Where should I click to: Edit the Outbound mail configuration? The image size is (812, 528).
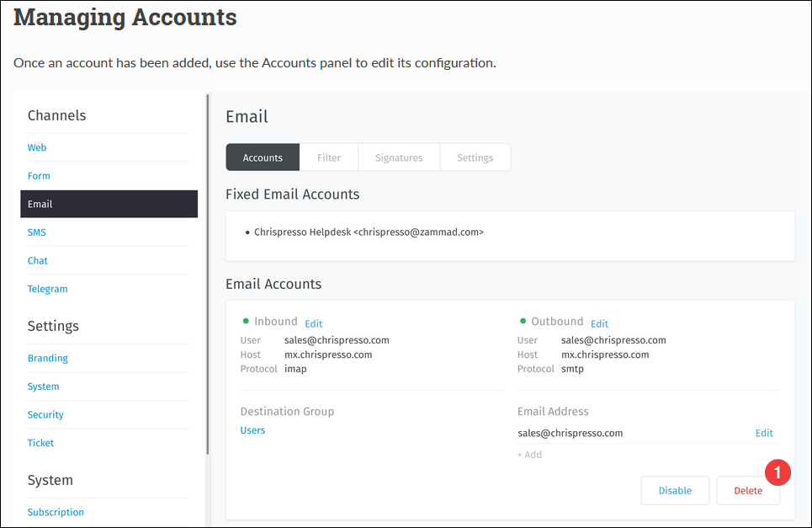click(x=599, y=324)
